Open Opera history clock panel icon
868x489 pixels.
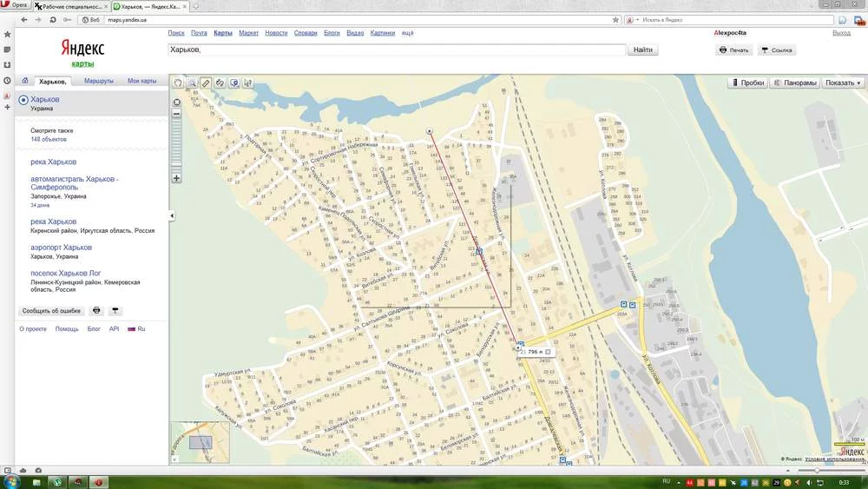click(x=7, y=80)
